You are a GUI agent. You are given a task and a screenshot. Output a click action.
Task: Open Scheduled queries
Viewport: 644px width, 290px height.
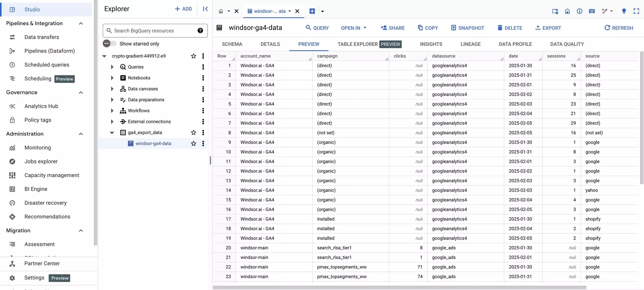coord(47,65)
